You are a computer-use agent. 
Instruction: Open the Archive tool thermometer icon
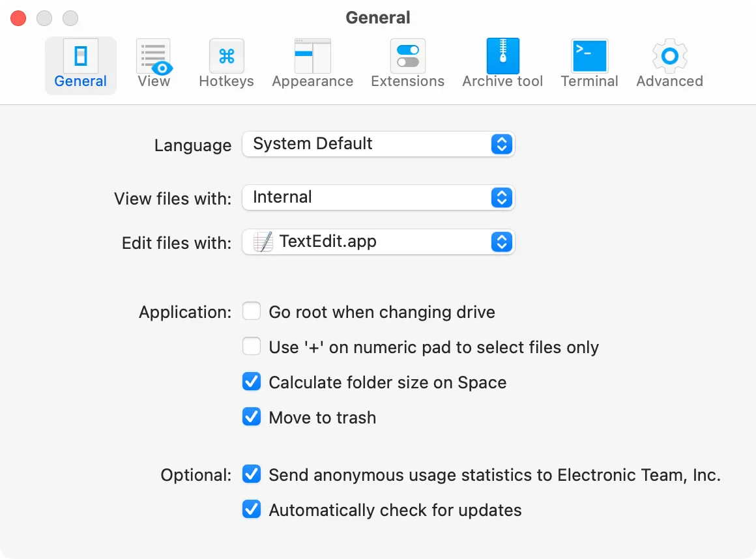tap(502, 55)
